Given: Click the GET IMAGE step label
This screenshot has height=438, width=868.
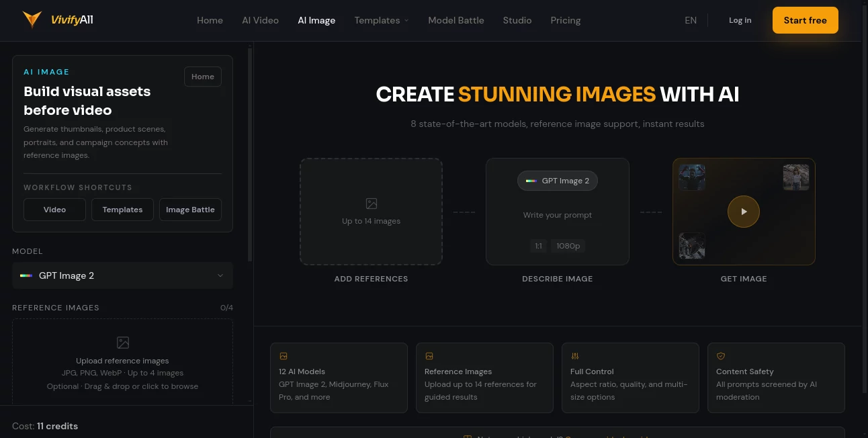Looking at the screenshot, I should coord(744,279).
